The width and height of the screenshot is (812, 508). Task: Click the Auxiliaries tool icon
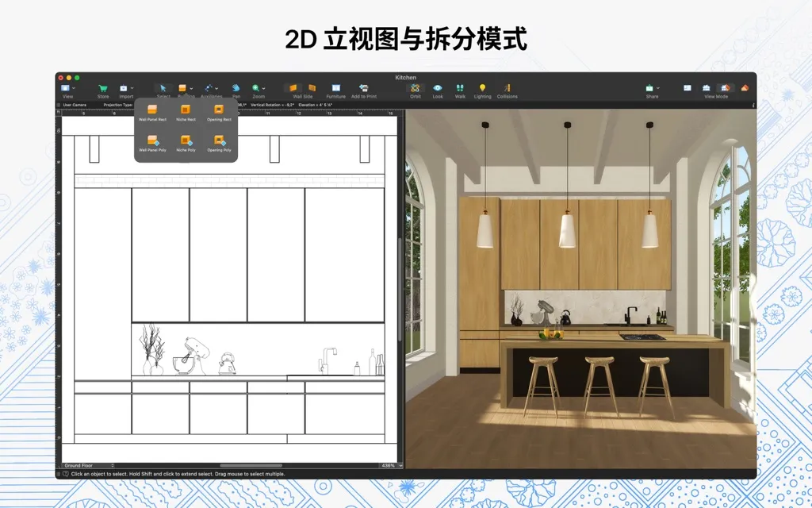[209, 88]
